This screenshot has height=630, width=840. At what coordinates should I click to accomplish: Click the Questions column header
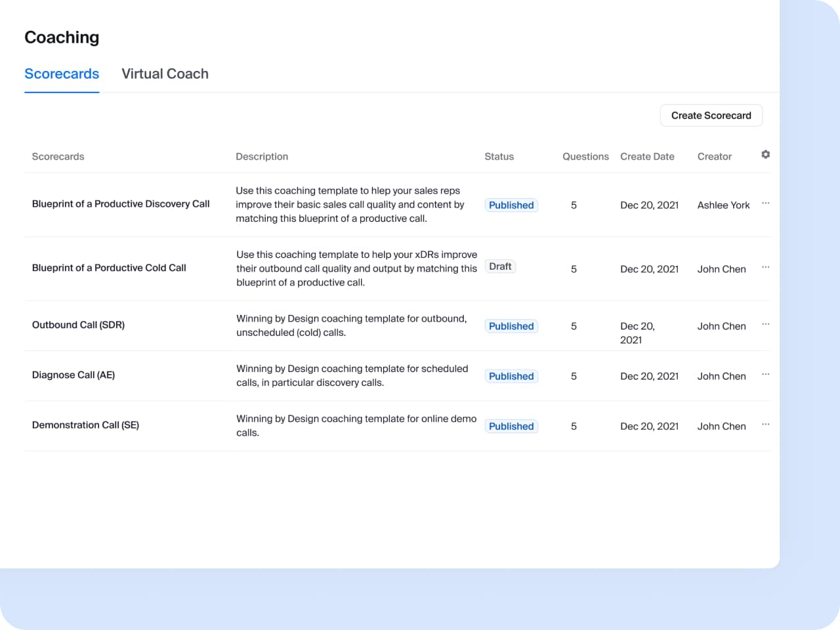point(585,157)
